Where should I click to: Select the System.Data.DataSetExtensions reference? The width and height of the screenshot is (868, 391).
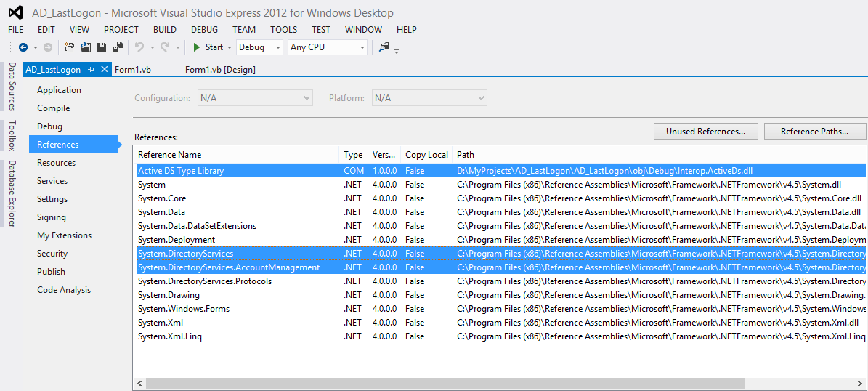coord(501,226)
